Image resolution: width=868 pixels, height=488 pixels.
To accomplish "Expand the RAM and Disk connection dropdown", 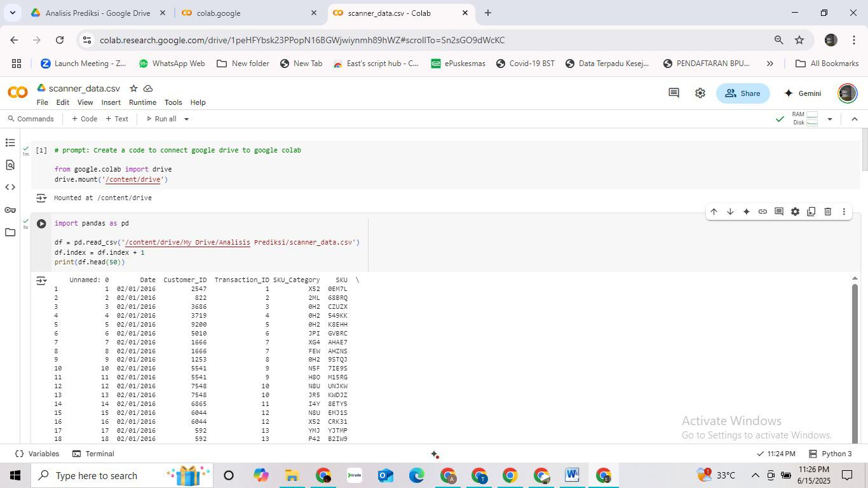I will [829, 119].
